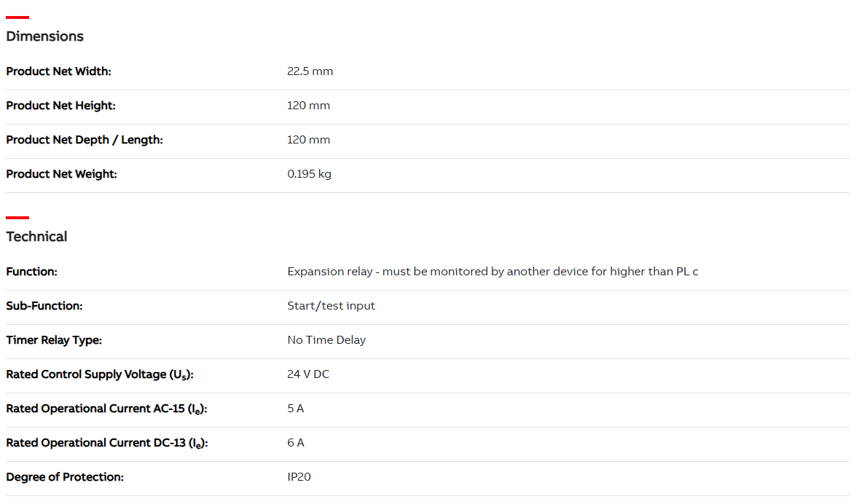Viewport: 859px width, 504px height.
Task: Select the Sub-Function label
Action: 44,306
